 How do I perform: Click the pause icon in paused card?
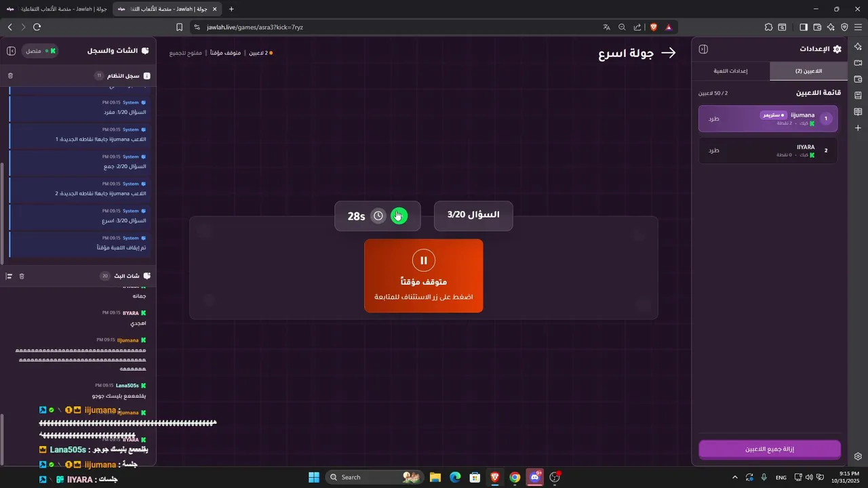(424, 260)
